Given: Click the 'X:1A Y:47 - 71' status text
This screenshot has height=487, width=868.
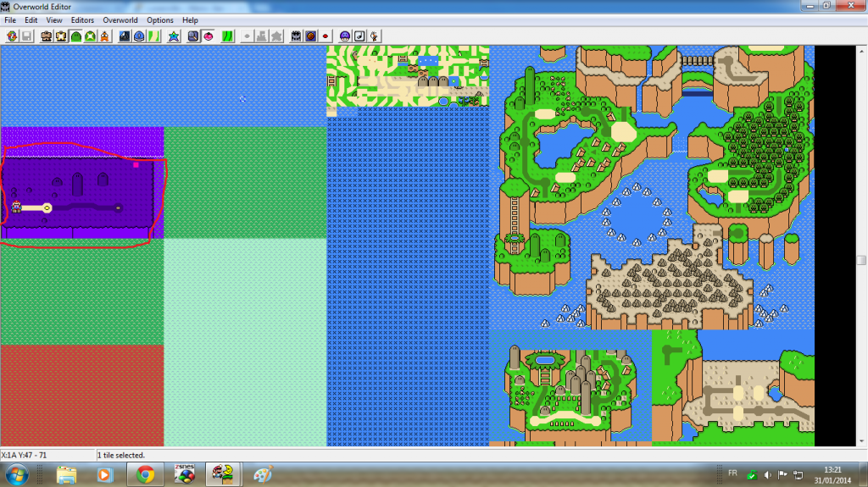Looking at the screenshot, I should (24, 456).
